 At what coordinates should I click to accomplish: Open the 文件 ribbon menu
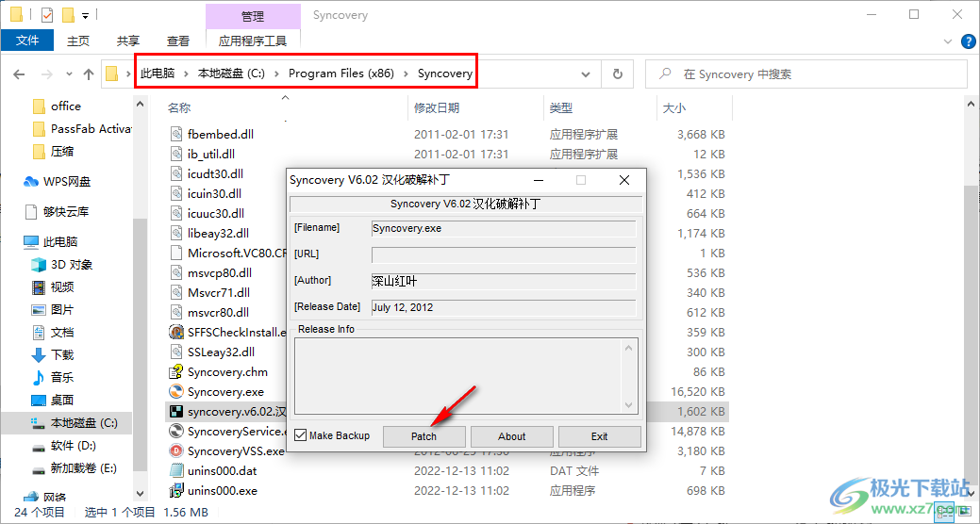26,41
